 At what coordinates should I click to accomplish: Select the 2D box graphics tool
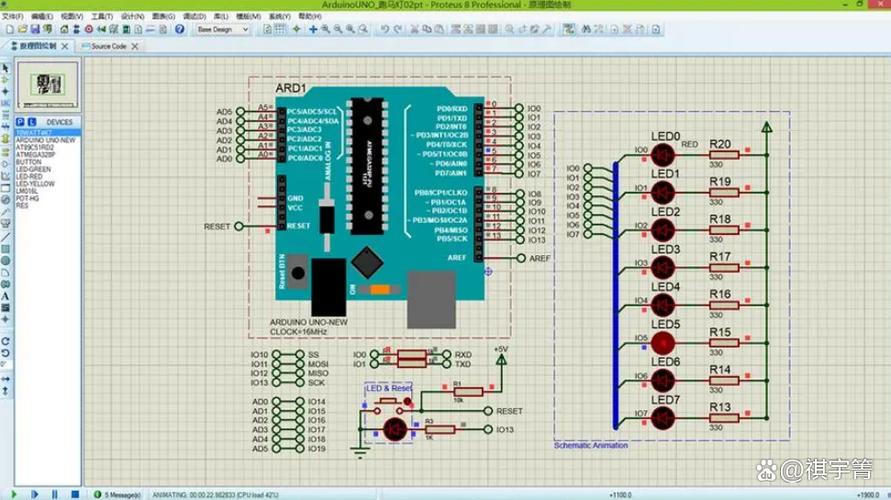point(6,249)
